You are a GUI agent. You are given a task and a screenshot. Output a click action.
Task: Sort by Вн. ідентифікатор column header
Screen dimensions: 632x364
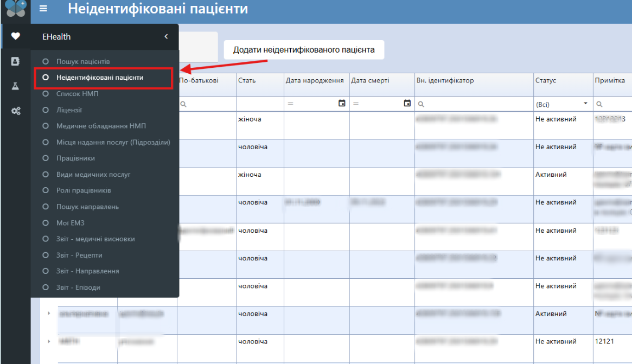pyautogui.click(x=445, y=80)
